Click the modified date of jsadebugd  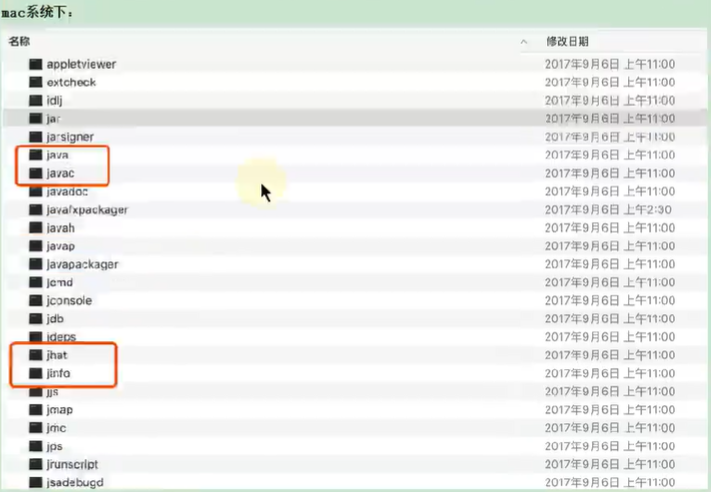tap(610, 482)
